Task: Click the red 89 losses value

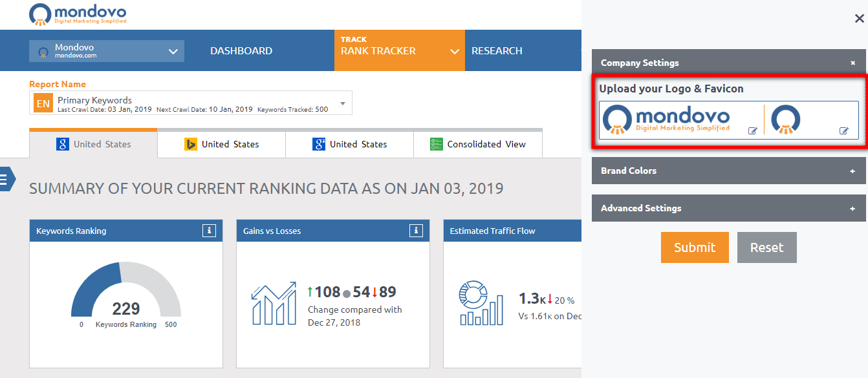Action: [x=388, y=292]
